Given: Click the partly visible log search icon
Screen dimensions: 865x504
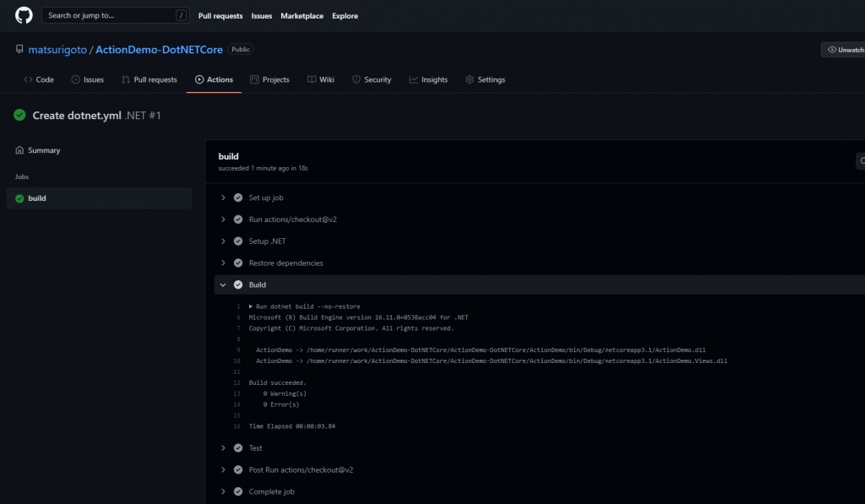Looking at the screenshot, I should pyautogui.click(x=861, y=160).
